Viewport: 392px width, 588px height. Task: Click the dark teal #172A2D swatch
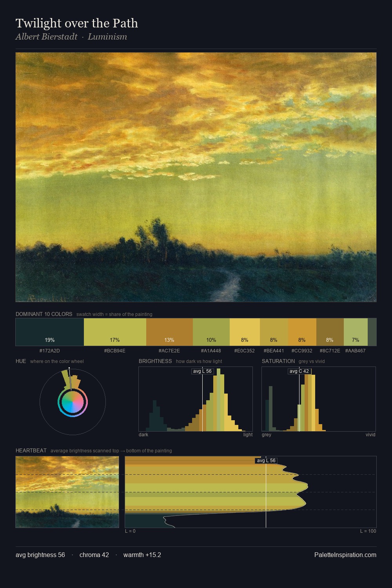[x=50, y=332]
